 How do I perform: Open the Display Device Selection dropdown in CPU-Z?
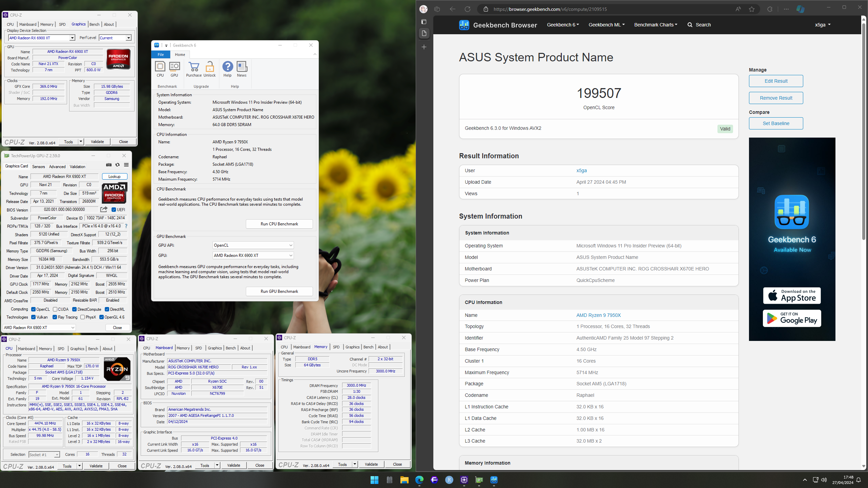click(41, 38)
